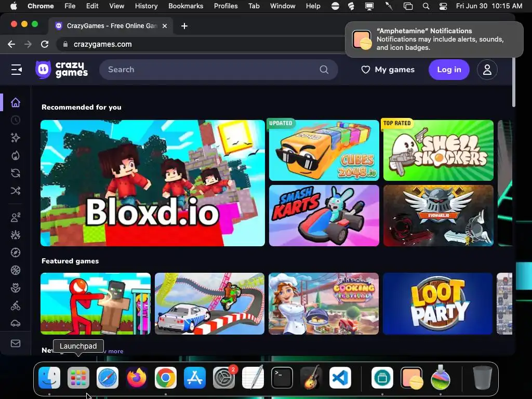Click the crazygames.com address bar
Viewport: 532px width, 399px height.
(x=102, y=44)
